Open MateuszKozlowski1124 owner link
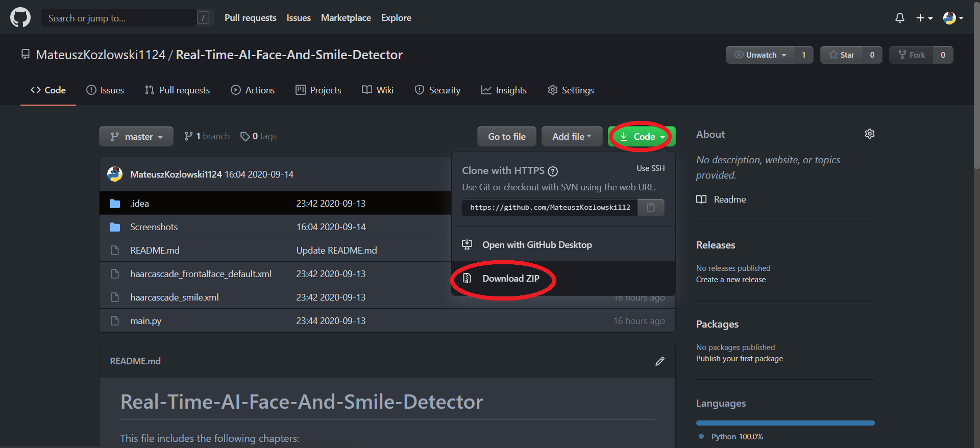This screenshot has height=448, width=980. 101,55
